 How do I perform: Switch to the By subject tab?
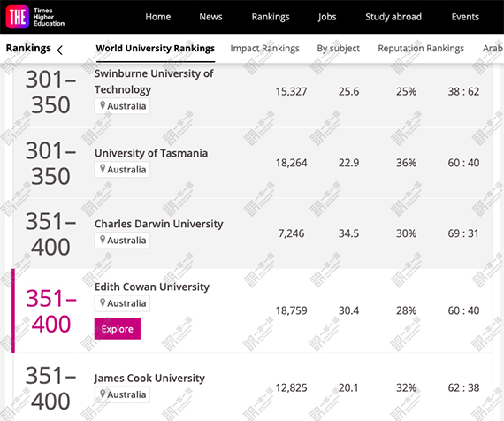(338, 49)
